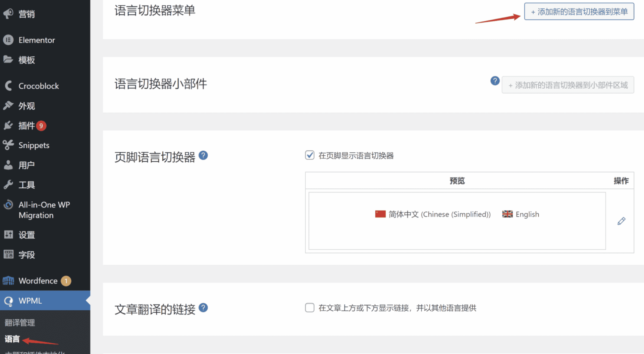Open the 营销 megaphone icon in sidebar
Screen dimensions: 644x354
click(x=9, y=13)
